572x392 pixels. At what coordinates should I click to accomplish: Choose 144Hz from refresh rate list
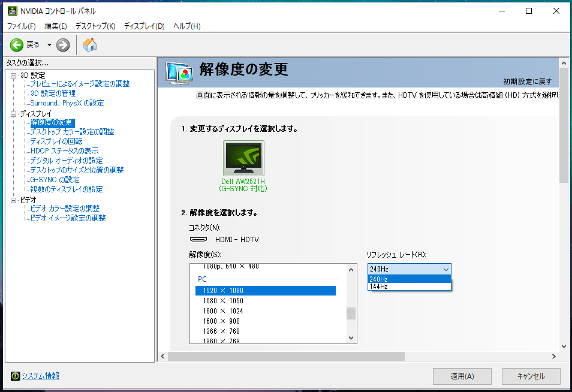coord(410,287)
